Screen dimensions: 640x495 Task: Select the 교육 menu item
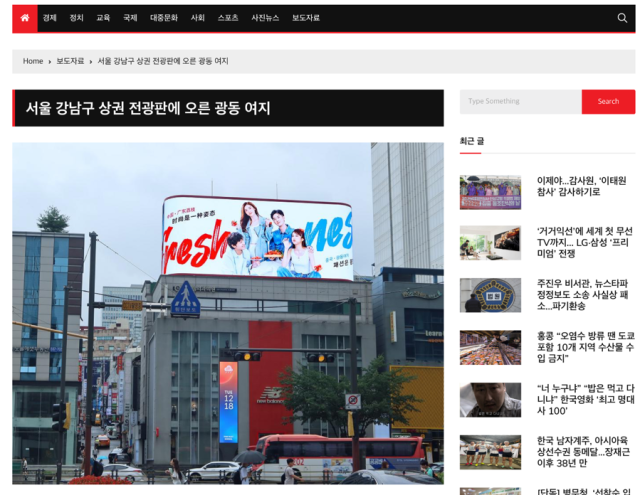[103, 18]
